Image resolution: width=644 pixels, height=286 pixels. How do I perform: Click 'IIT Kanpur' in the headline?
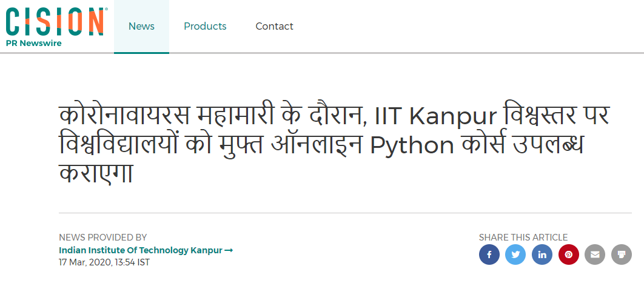click(x=431, y=116)
